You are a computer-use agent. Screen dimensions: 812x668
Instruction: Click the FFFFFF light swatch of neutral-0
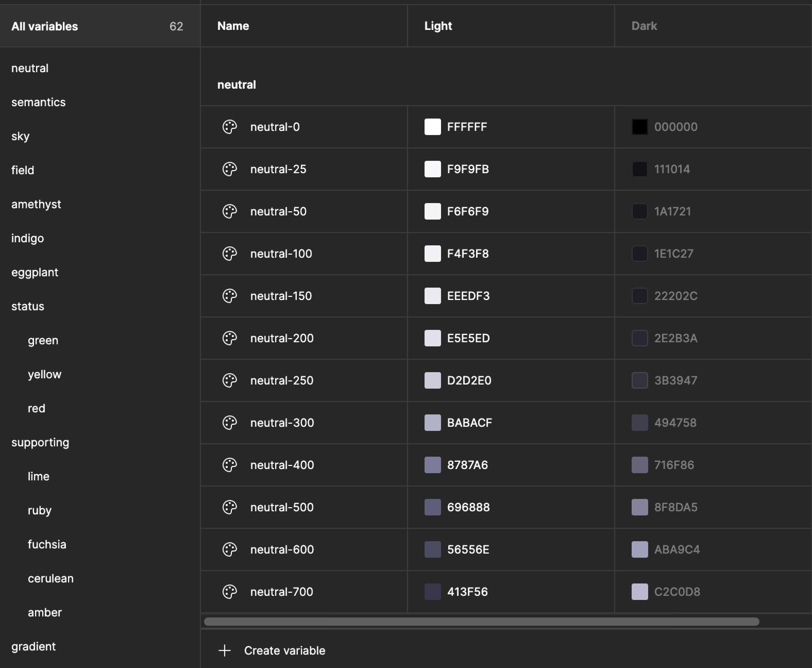(x=432, y=127)
